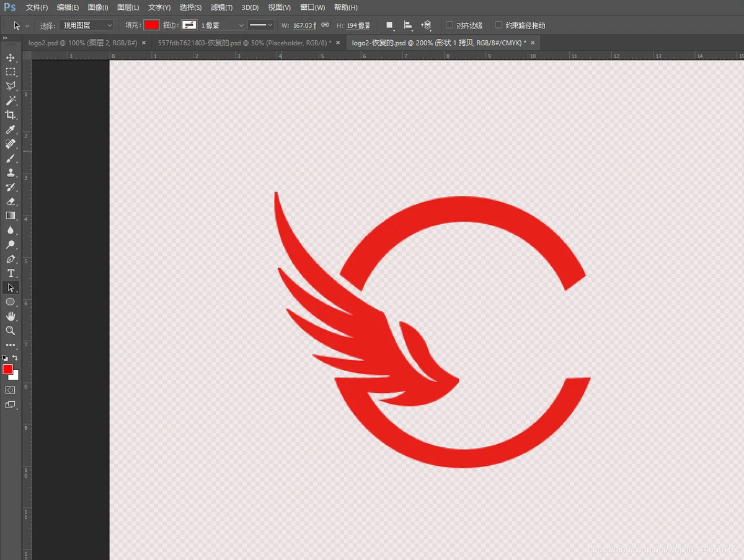Click the red foreground color swatch
The width and height of the screenshot is (744, 560).
point(7,369)
